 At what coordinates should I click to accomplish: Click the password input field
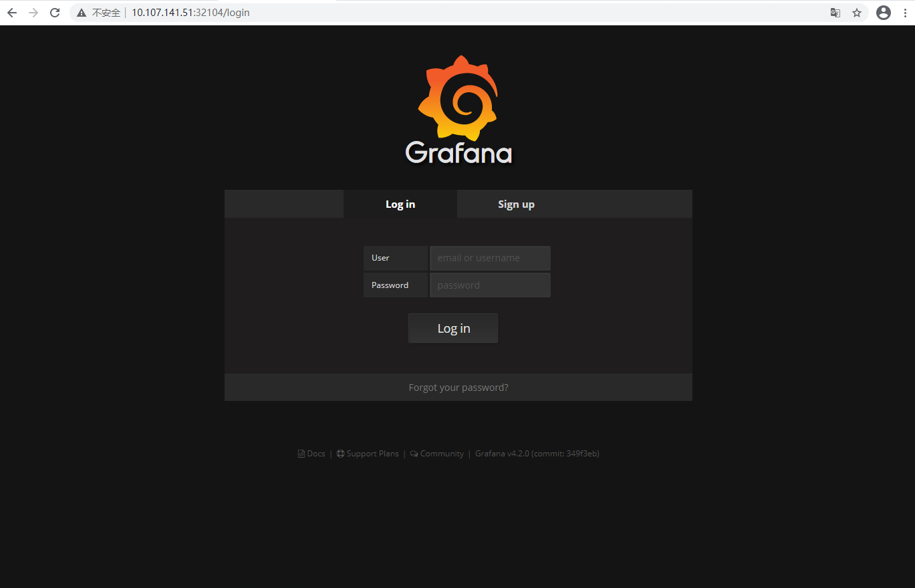click(x=490, y=285)
